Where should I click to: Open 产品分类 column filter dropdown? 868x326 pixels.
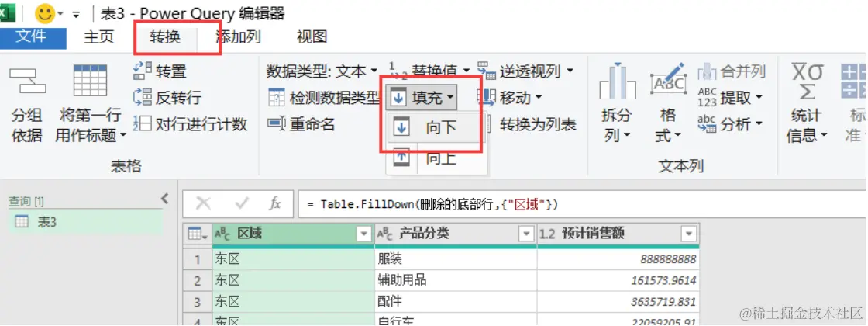coord(526,234)
